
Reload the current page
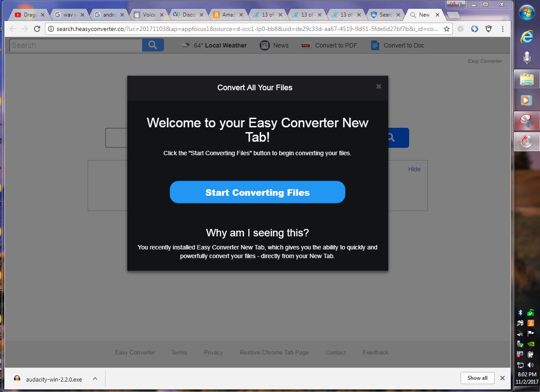[37, 29]
